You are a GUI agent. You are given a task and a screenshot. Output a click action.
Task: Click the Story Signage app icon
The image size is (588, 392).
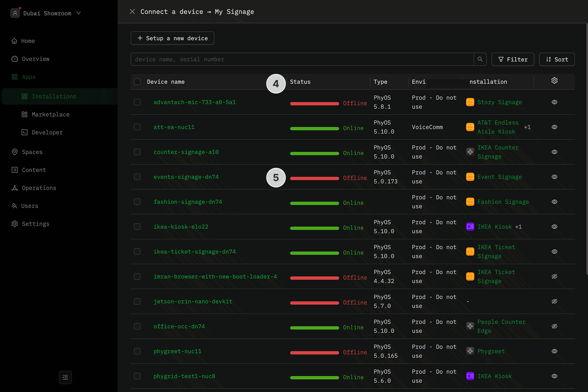click(470, 102)
